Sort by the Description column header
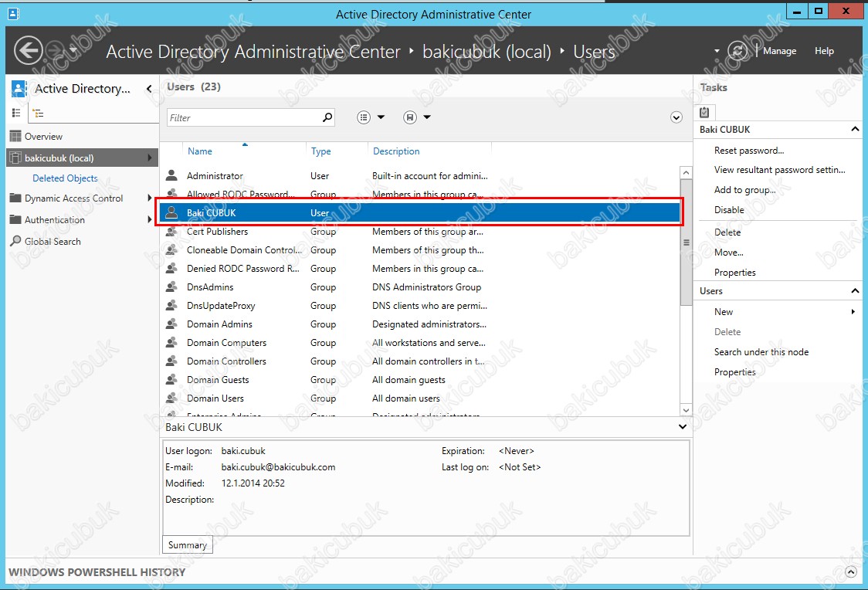Viewport: 868px width, 590px height. pyautogui.click(x=396, y=151)
